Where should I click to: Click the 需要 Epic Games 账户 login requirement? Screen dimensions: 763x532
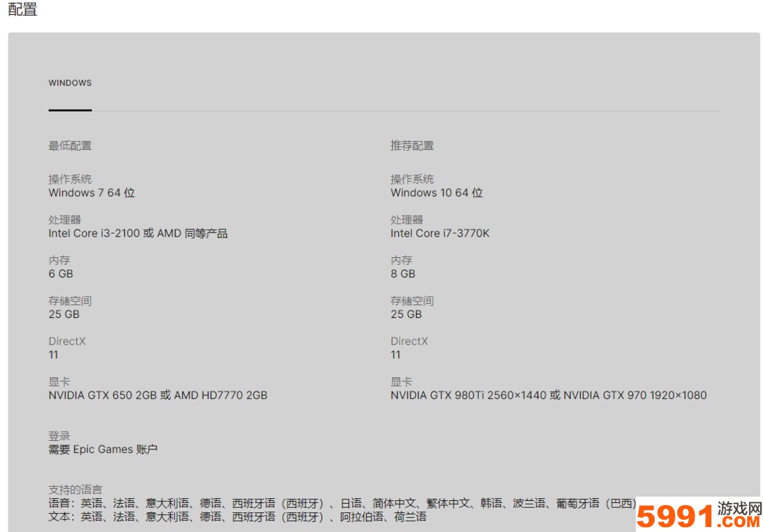pyautogui.click(x=103, y=449)
